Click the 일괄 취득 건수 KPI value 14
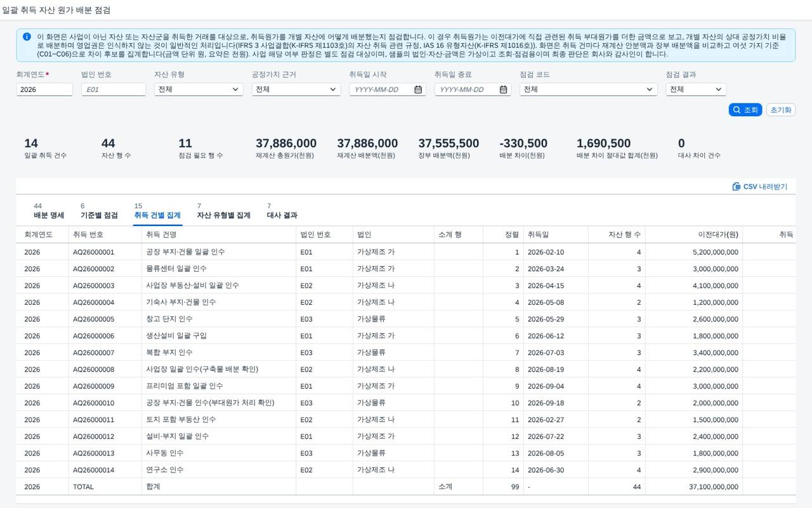Image resolution: width=812 pixels, height=508 pixels. [31, 144]
